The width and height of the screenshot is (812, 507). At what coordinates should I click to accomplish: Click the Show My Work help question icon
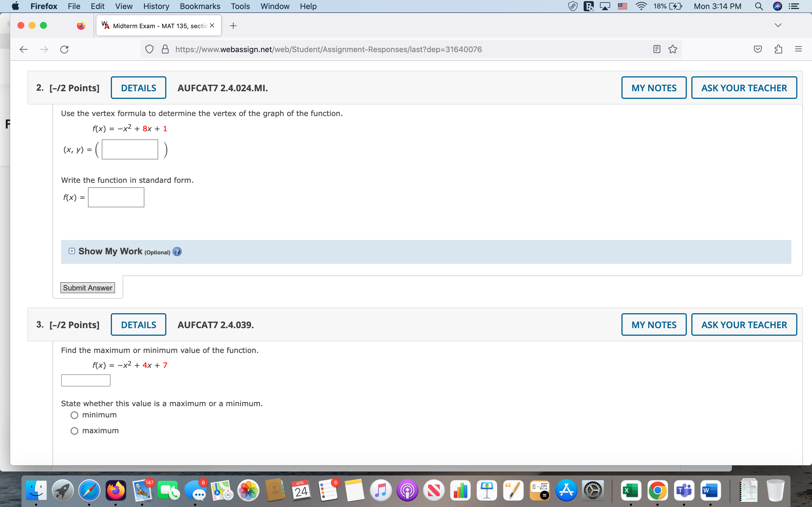coord(177,252)
